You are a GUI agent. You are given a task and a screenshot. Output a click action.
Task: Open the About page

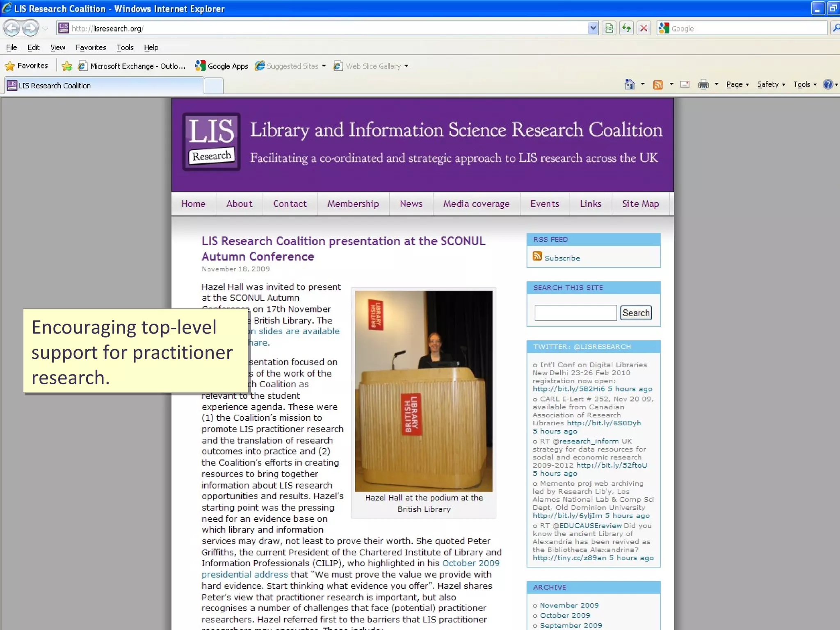tap(240, 204)
